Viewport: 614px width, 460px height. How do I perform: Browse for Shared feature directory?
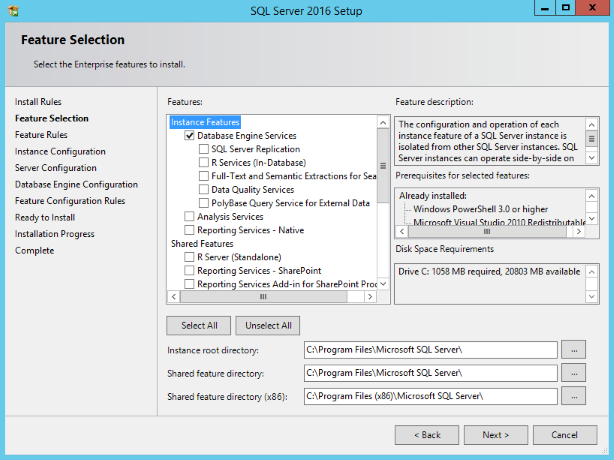pyautogui.click(x=574, y=373)
